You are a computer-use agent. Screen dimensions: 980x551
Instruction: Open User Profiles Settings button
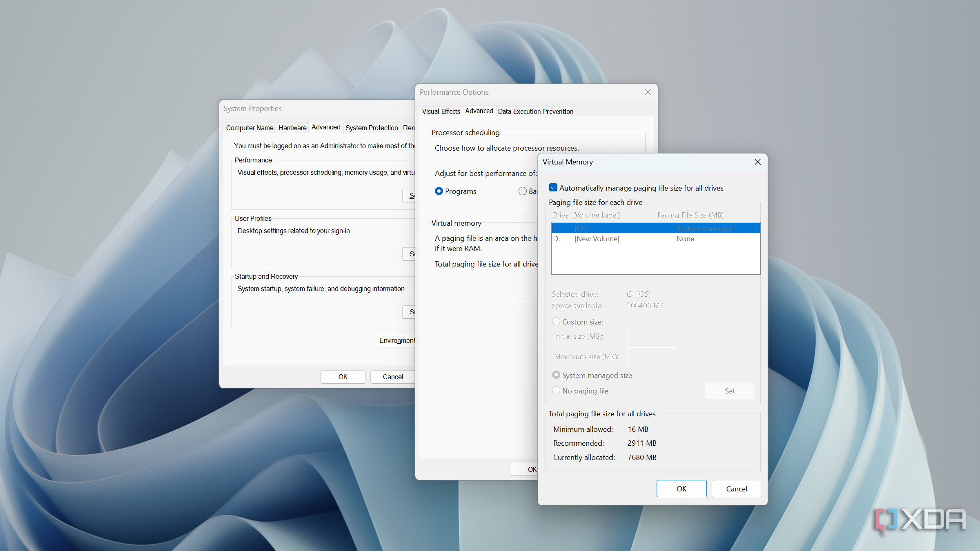pyautogui.click(x=409, y=254)
